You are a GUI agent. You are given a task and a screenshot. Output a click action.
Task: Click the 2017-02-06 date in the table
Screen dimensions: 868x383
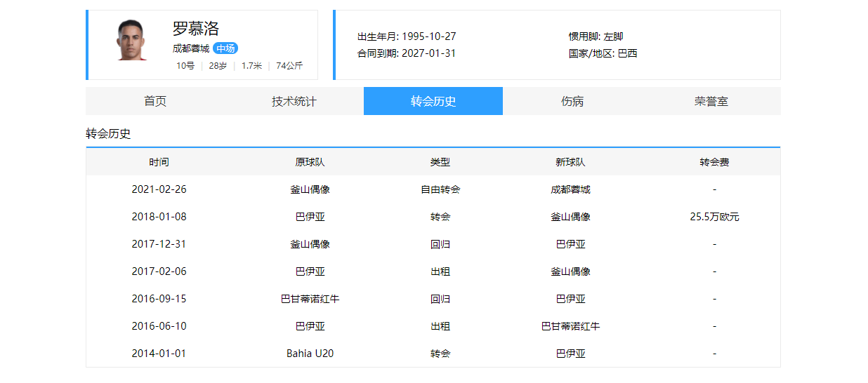click(x=159, y=271)
